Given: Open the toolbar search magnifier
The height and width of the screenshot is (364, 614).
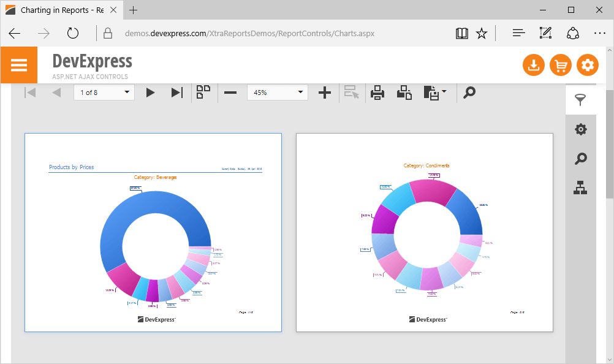Looking at the screenshot, I should 469,93.
